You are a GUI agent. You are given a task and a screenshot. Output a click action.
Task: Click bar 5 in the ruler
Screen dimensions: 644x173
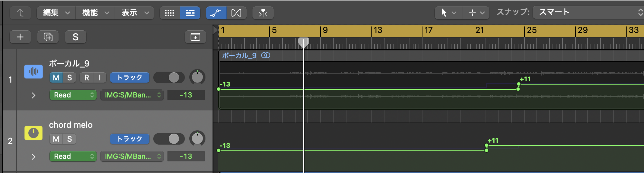(274, 30)
